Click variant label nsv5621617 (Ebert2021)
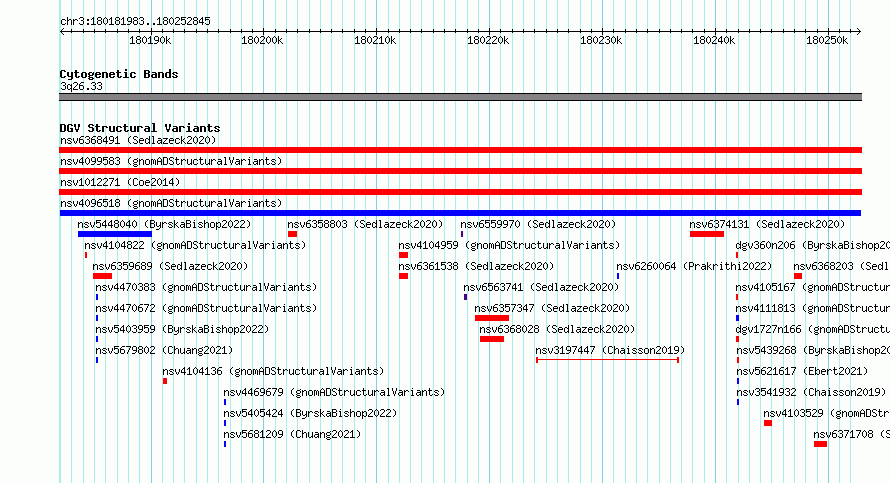This screenshot has height=483, width=890. (802, 371)
